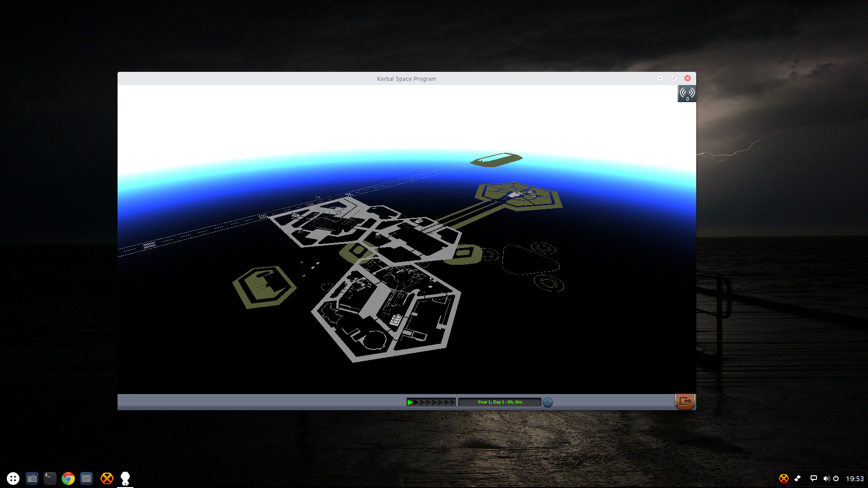This screenshot has width=868, height=488.
Task: Open the applications menu in taskbar
Action: pyautogui.click(x=13, y=479)
